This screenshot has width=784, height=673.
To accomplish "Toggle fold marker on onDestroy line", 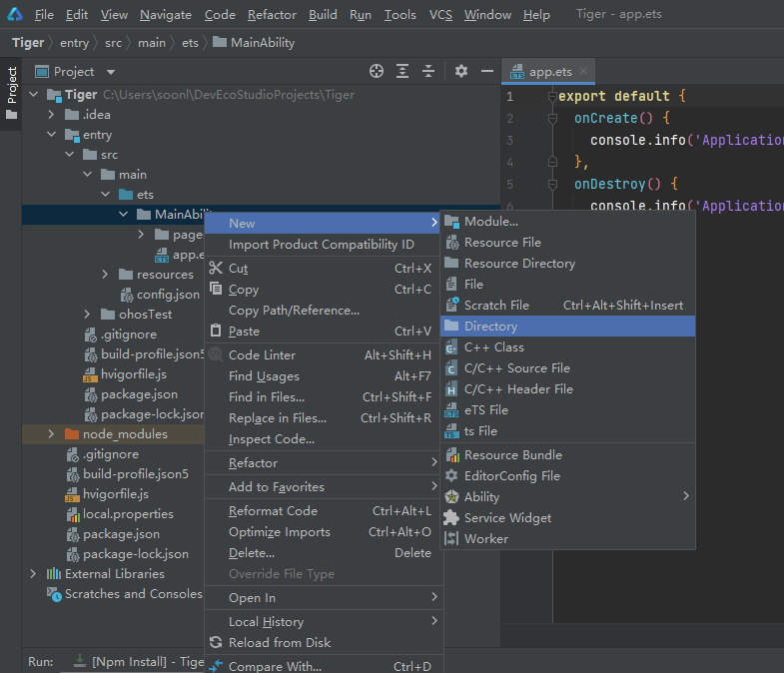I will 552,184.
